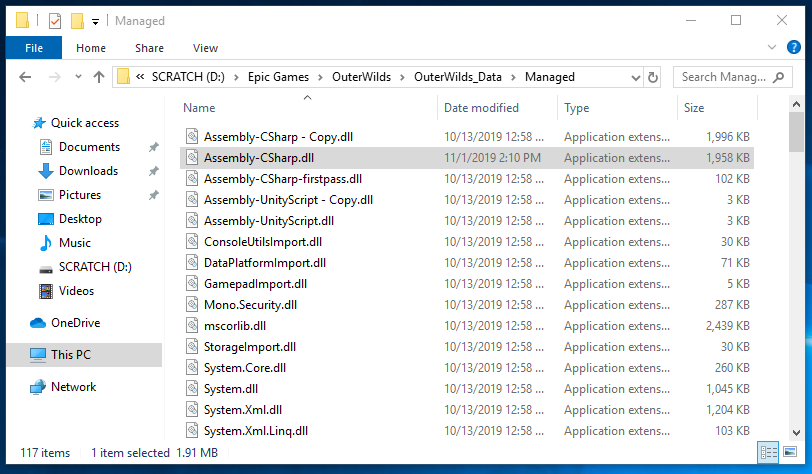Image resolution: width=812 pixels, height=474 pixels.
Task: Switch to details view button
Action: coord(768,453)
